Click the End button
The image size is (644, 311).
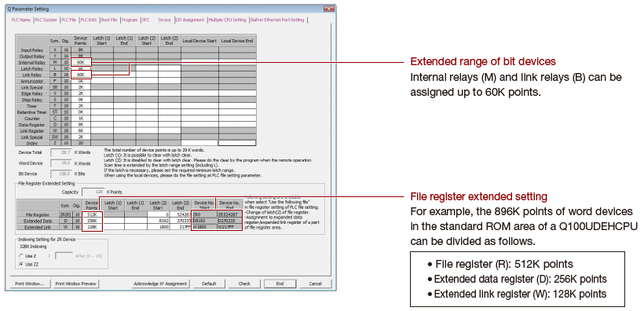280,284
